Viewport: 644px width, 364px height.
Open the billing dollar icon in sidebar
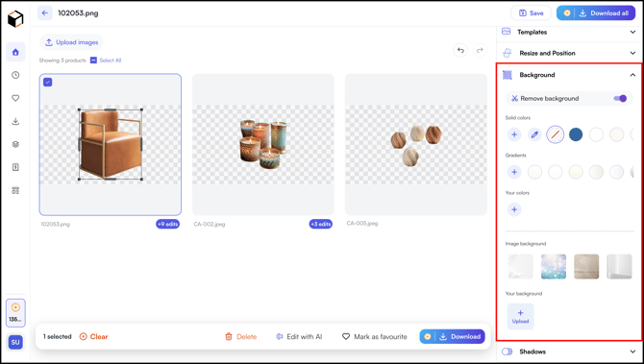click(15, 167)
